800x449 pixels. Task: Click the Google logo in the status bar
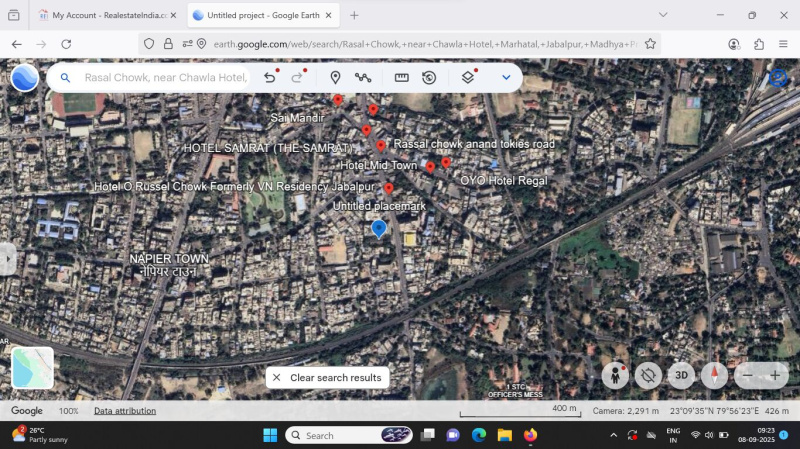(27, 411)
